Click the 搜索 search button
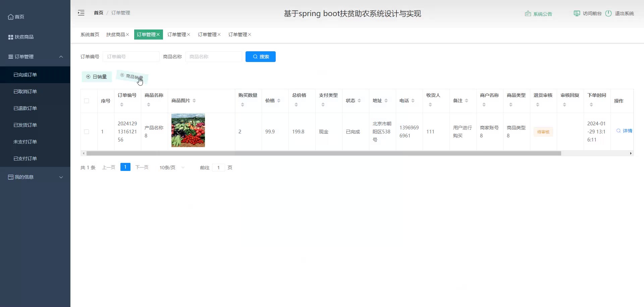644x307 pixels. 260,57
